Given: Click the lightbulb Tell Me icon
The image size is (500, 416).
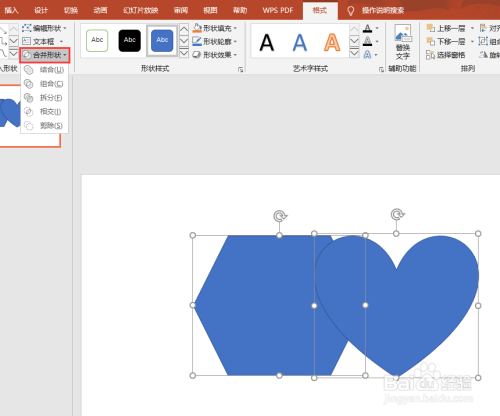Looking at the screenshot, I should click(350, 11).
